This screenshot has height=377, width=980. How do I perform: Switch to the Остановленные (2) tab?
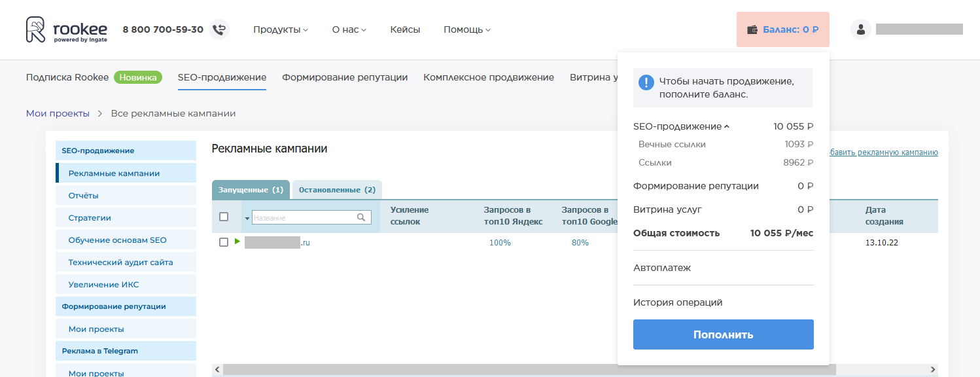pyautogui.click(x=337, y=190)
